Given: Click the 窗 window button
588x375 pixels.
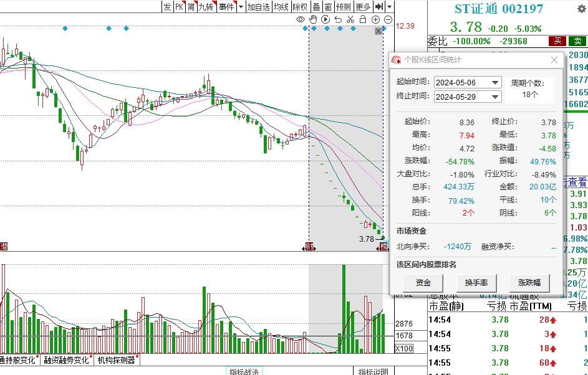Looking at the screenshot, I should pyautogui.click(x=328, y=7).
